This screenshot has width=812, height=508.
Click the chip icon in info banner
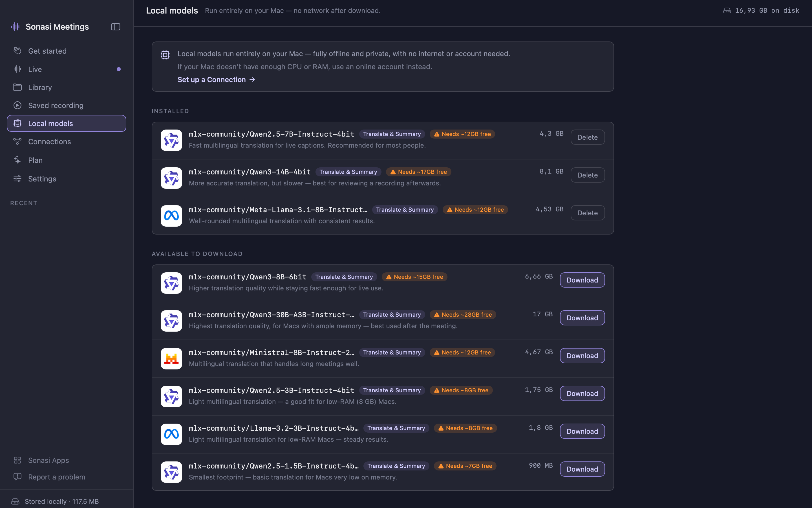coord(165,55)
